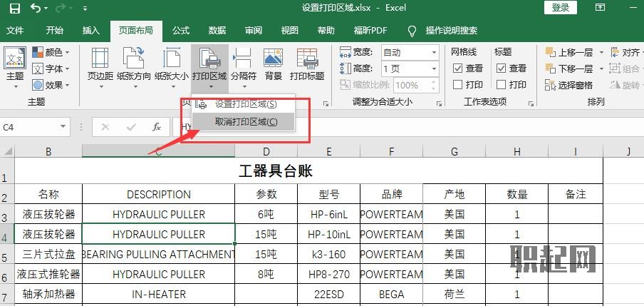Image resolution: width=644 pixels, height=306 pixels.
Task: Switch to the 公式 ribbon tab
Action: [x=181, y=31]
